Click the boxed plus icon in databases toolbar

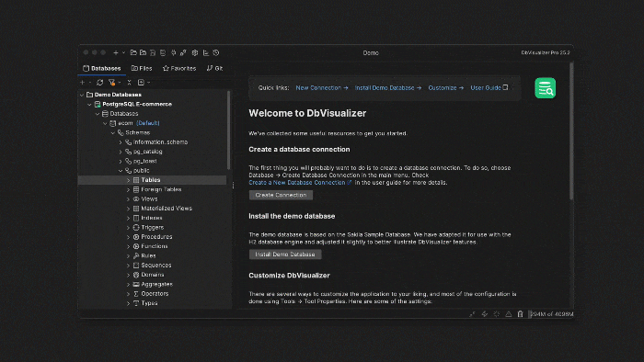(x=141, y=83)
